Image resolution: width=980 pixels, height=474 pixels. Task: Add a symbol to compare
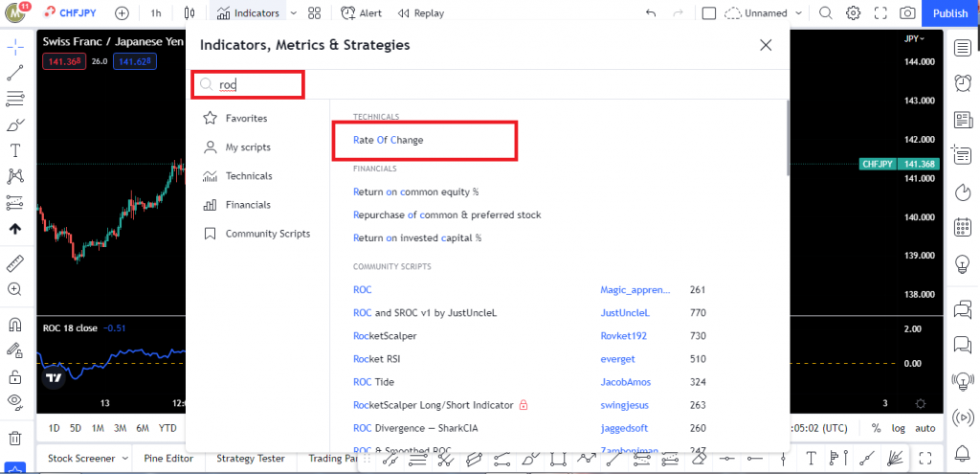click(122, 13)
